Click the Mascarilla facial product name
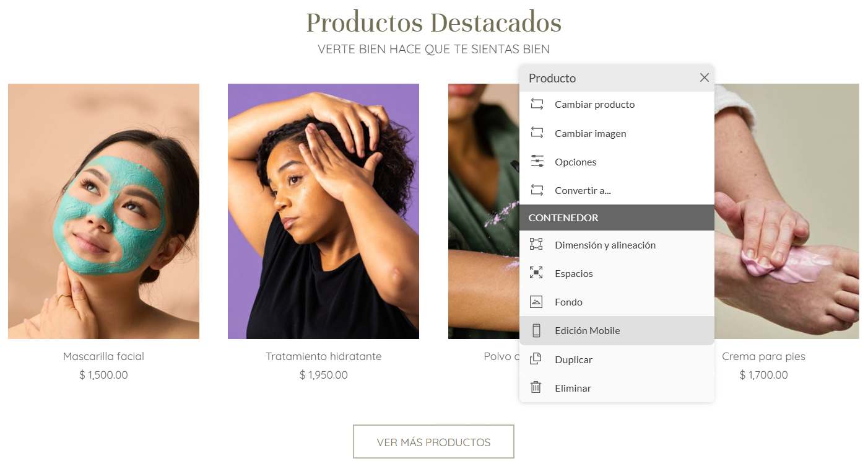868x466 pixels. click(x=103, y=356)
